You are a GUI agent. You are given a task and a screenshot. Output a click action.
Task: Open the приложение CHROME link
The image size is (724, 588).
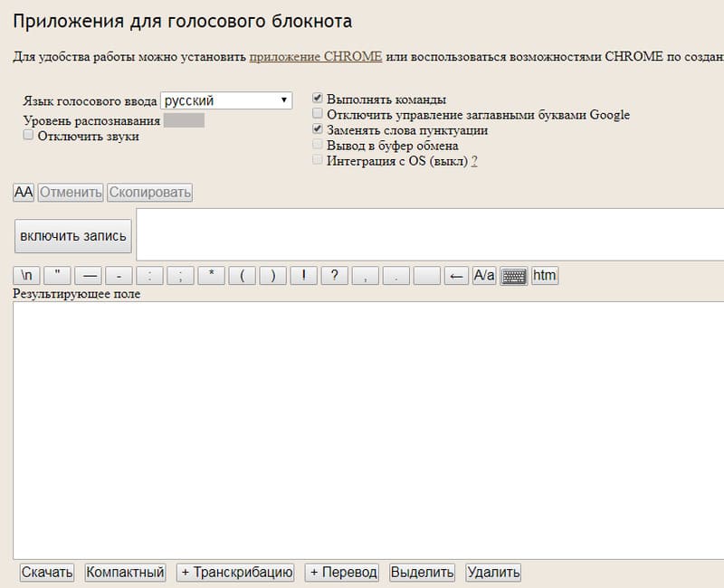click(316, 57)
